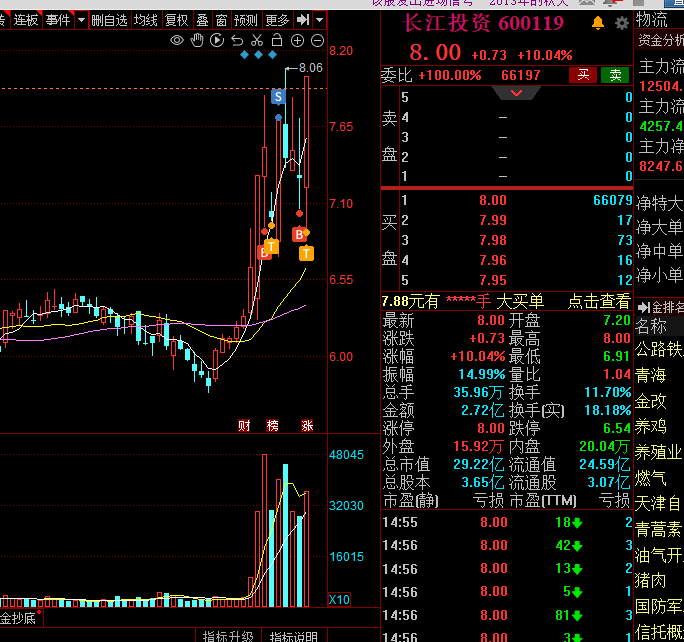Click the 指标升级 button
Viewport: 684px width, 642px height.
coord(228,635)
